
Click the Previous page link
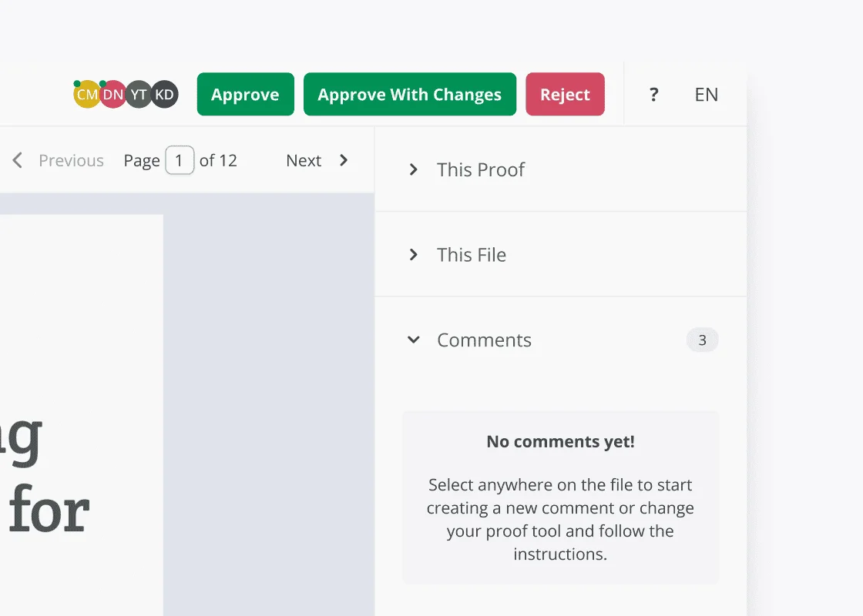(71, 160)
